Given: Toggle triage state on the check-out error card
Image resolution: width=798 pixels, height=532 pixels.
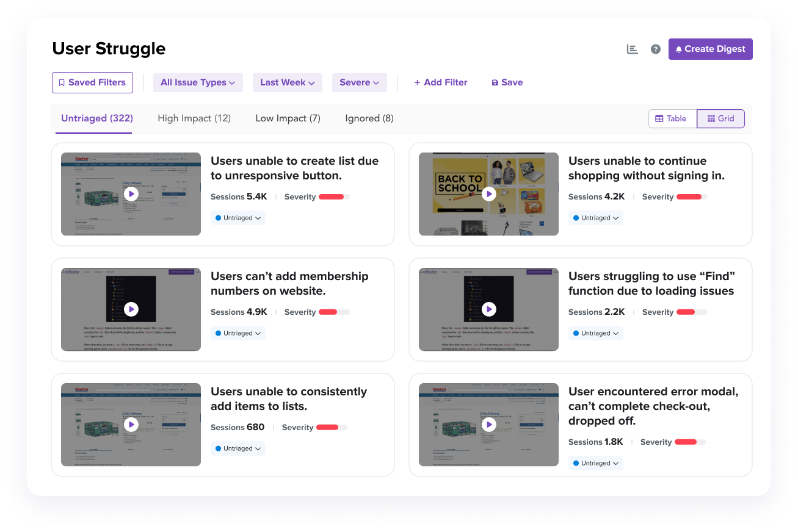Looking at the screenshot, I should [595, 462].
